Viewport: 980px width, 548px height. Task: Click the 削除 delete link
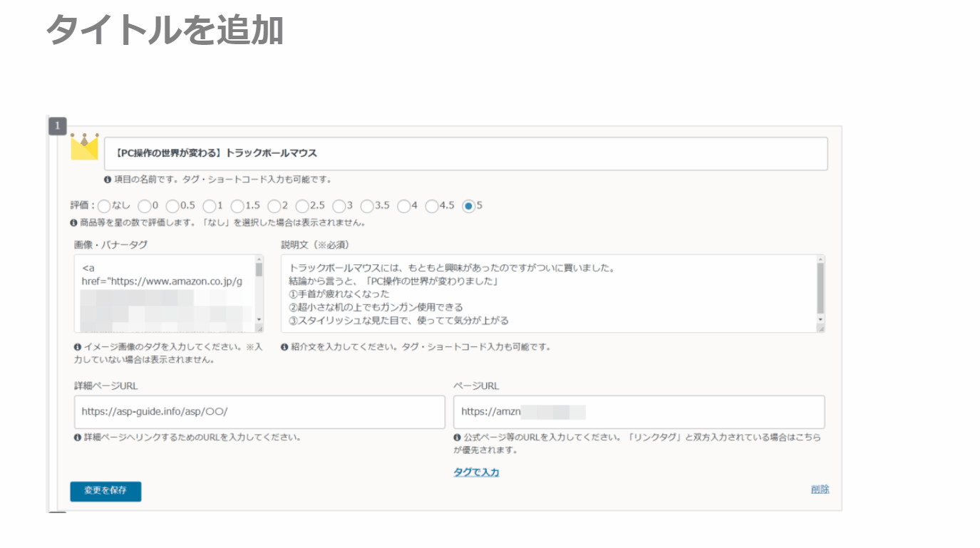820,489
